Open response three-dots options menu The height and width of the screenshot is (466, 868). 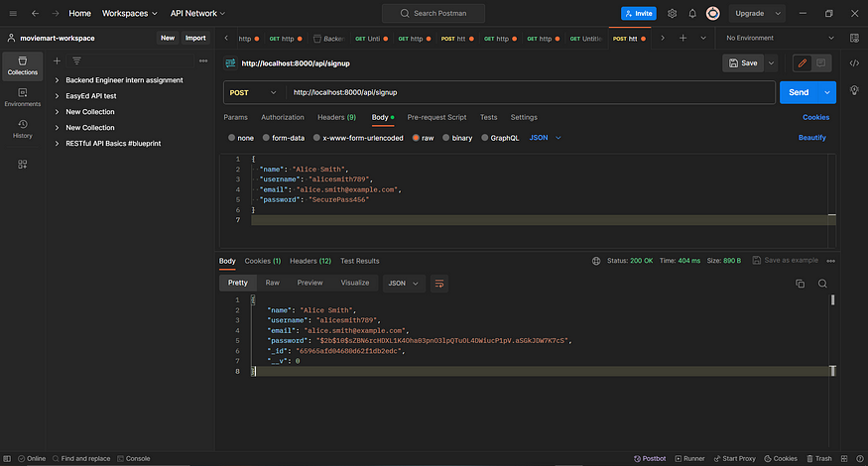[831, 261]
